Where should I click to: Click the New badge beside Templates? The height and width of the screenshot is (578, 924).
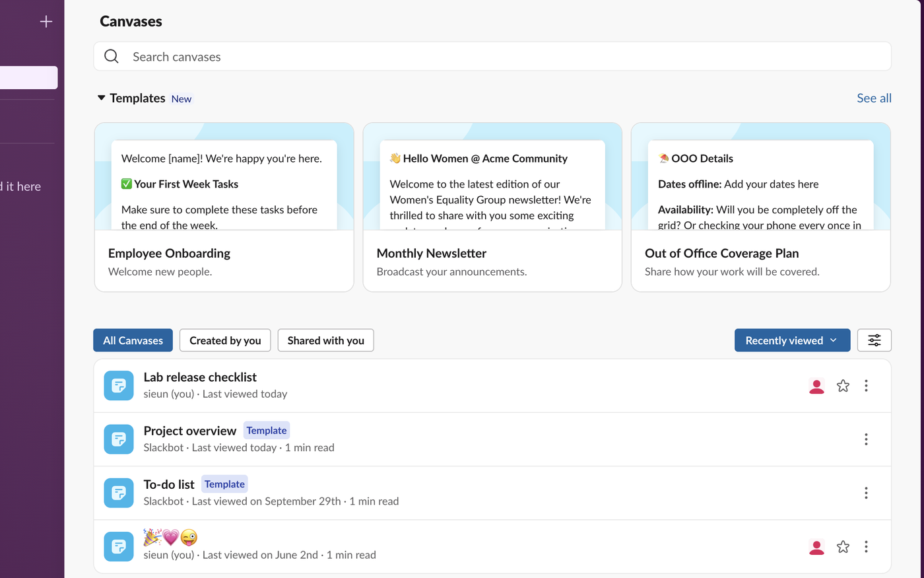click(x=181, y=99)
